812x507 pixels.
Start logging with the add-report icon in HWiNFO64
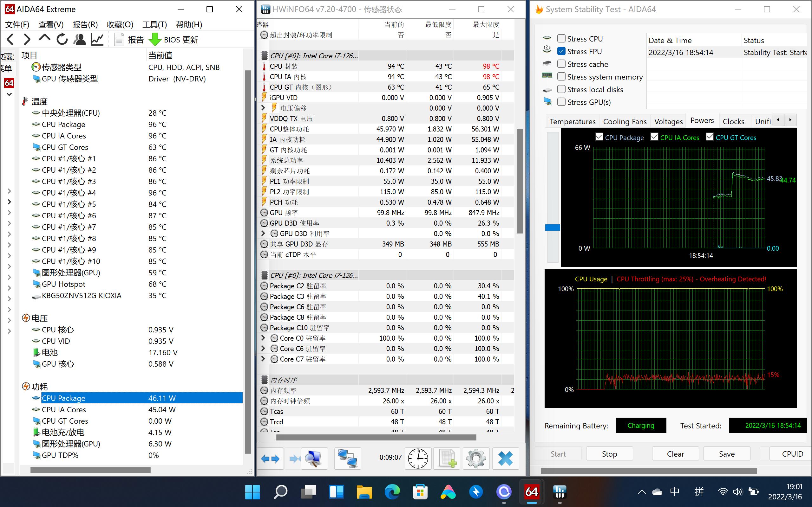point(447,458)
